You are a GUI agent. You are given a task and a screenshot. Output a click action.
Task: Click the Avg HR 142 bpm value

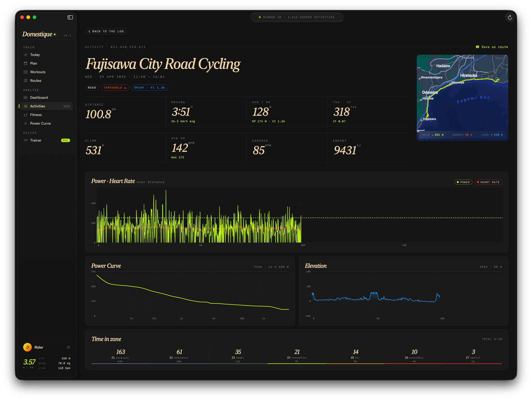(x=180, y=148)
